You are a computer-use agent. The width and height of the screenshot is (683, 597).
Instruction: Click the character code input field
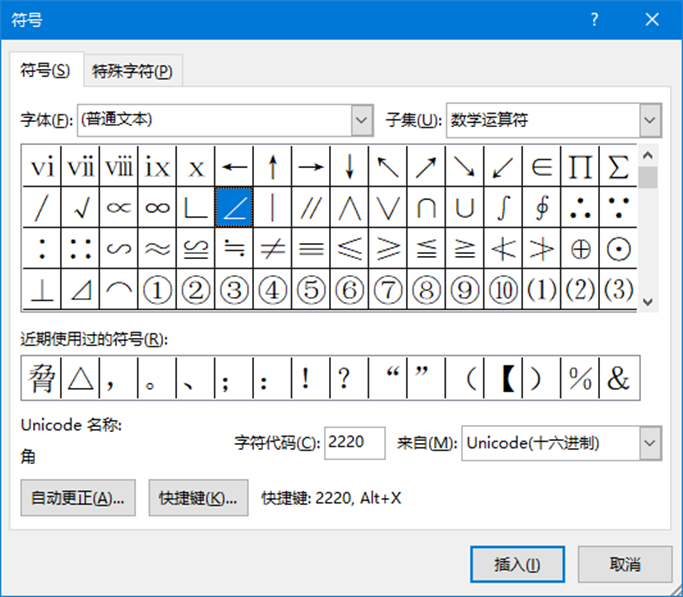tap(354, 442)
